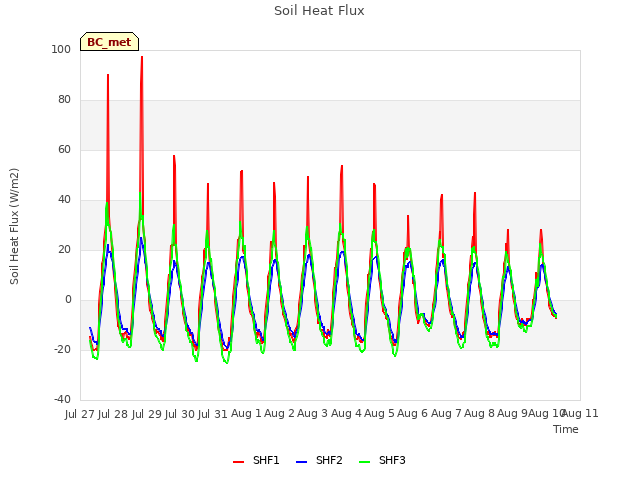Click the y-axis value -40
This screenshot has height=480, width=640.
[62, 399]
